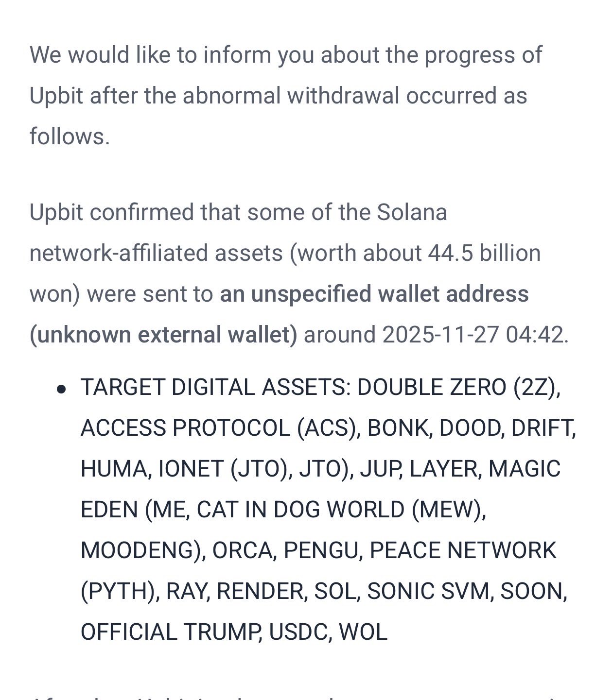Click the "OFFICIAL TRUMP" asset name
Image resolution: width=595 pixels, height=700 pixels.
(x=168, y=632)
